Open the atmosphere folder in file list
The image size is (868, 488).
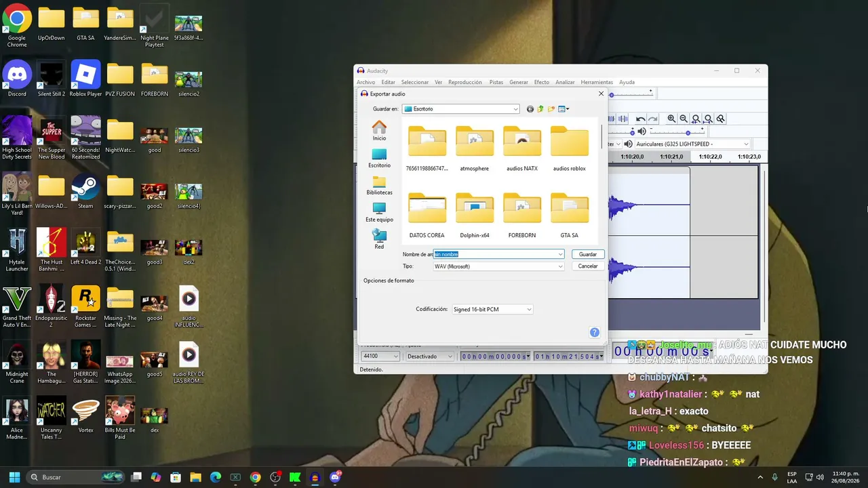(x=475, y=148)
